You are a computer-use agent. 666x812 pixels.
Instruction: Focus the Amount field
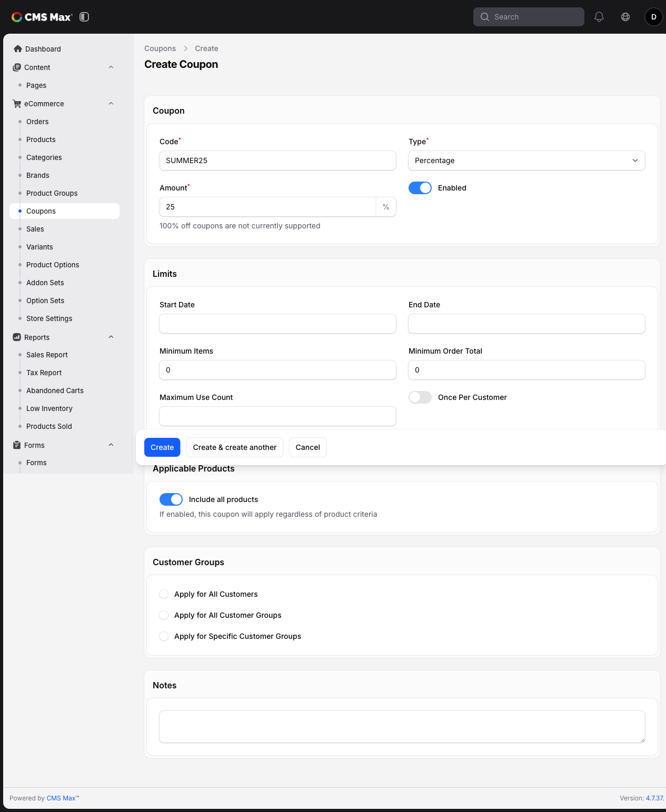coord(267,207)
